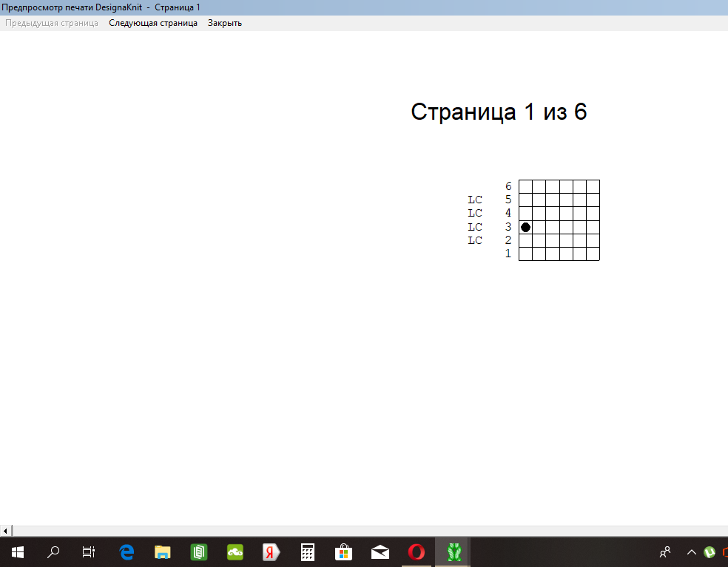Click the LC label beside row 4
The height and width of the screenshot is (567, 728).
475,213
